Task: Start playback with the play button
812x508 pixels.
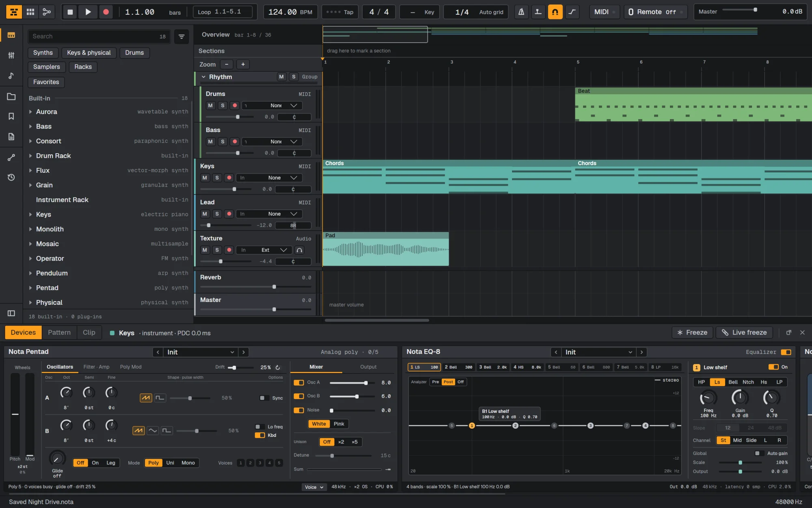Action: (88, 12)
